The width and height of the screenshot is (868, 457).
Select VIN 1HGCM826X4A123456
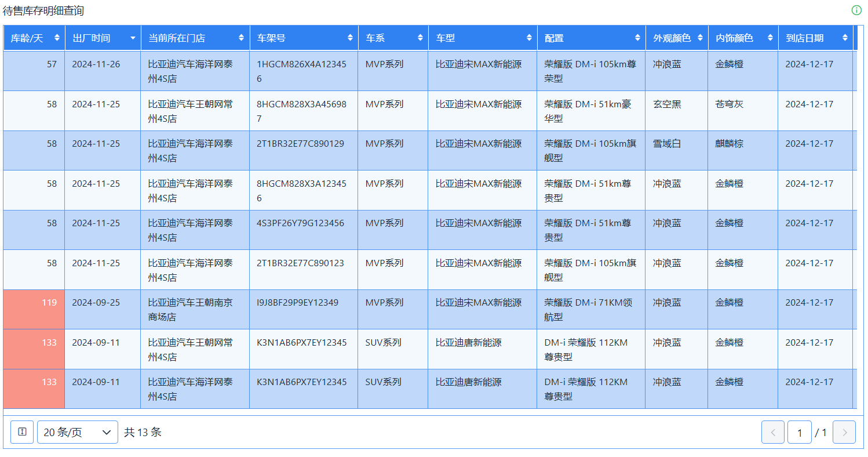pyautogui.click(x=301, y=71)
